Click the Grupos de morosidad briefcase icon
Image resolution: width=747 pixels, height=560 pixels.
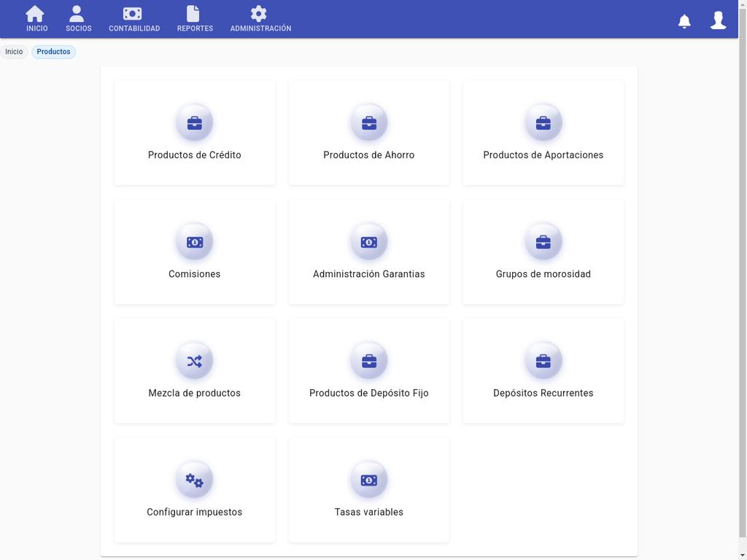(543, 242)
